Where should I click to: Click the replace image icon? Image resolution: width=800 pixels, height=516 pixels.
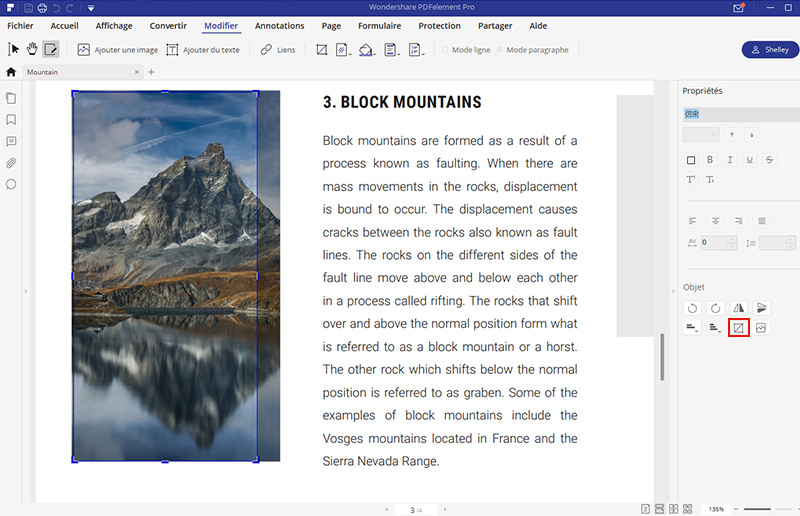(x=761, y=327)
